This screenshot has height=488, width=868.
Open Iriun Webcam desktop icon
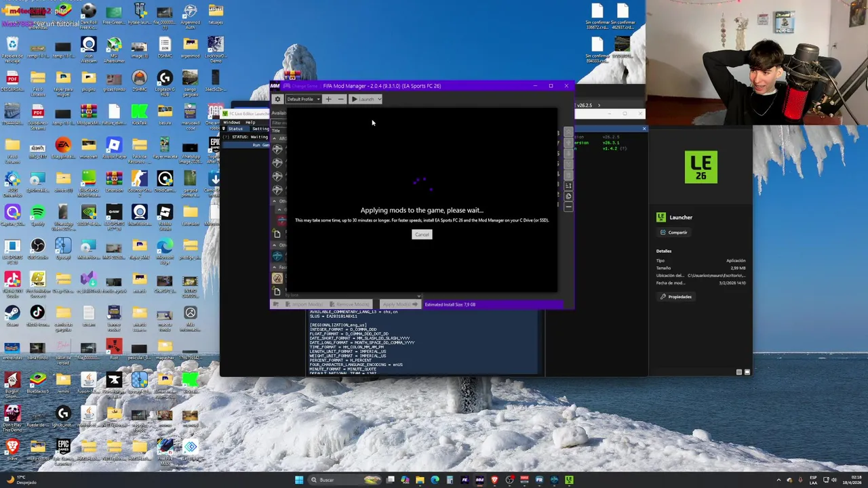click(88, 50)
